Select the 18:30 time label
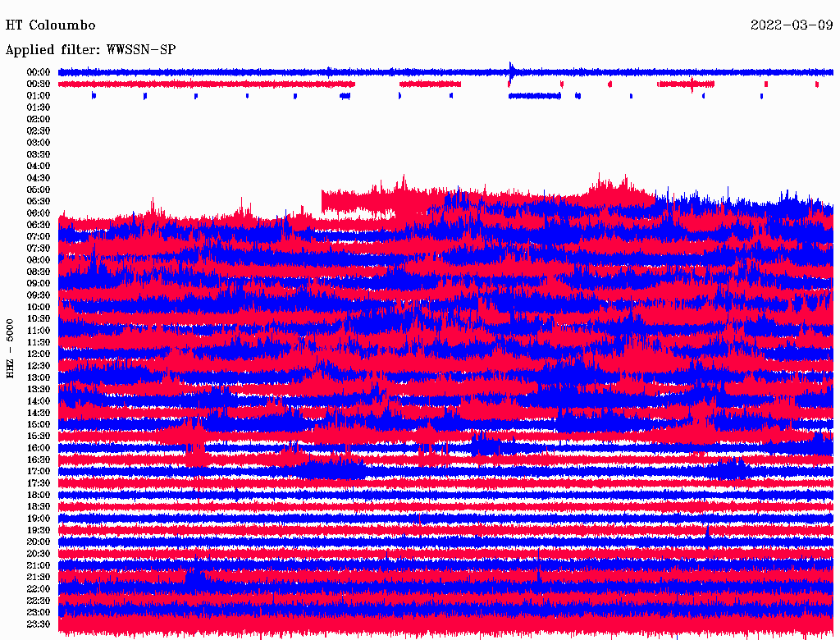 coord(39,506)
